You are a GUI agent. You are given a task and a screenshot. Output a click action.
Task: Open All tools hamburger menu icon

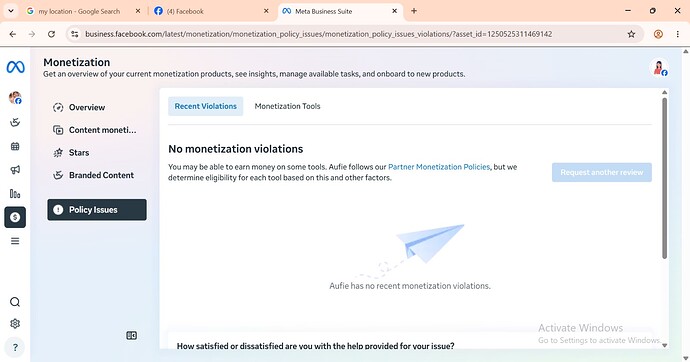[15, 241]
